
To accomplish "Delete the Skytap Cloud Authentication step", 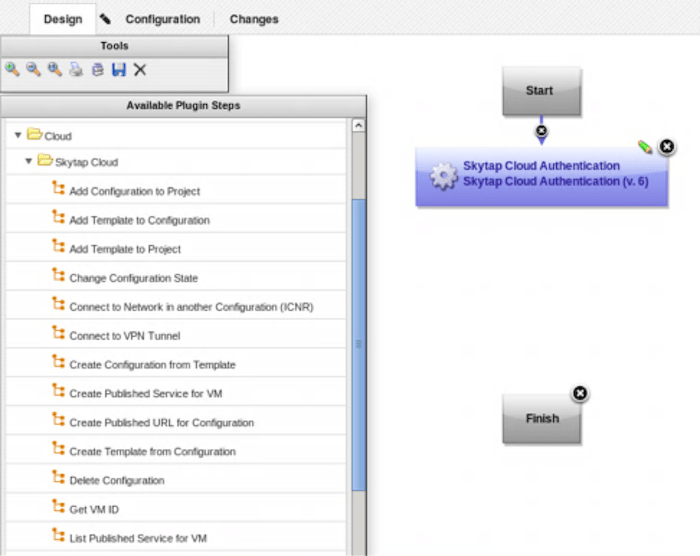I will [x=667, y=146].
